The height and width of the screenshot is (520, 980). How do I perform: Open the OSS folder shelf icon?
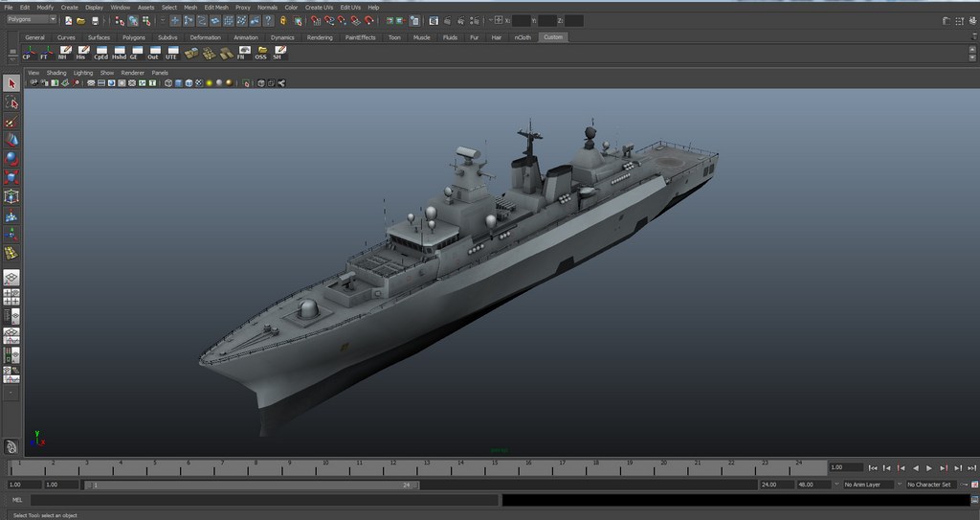point(260,53)
